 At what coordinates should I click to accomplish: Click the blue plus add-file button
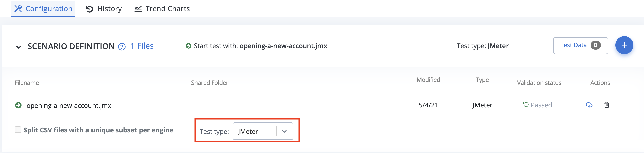[x=624, y=45]
